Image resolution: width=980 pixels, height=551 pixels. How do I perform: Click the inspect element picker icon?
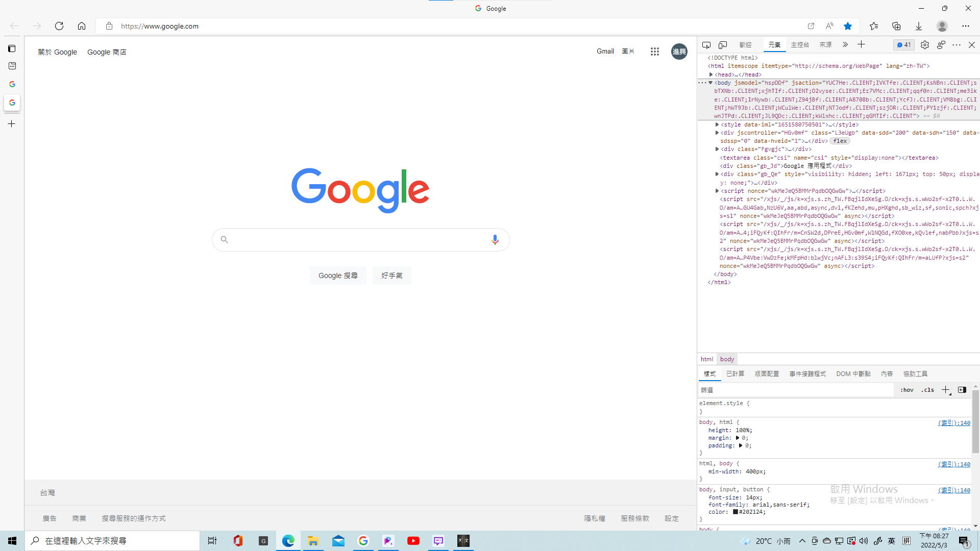pyautogui.click(x=706, y=45)
